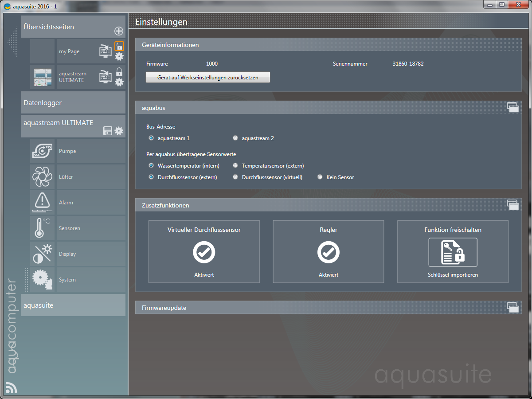Expand the aquasuite sidebar section
The height and width of the screenshot is (399, 532).
[73, 305]
